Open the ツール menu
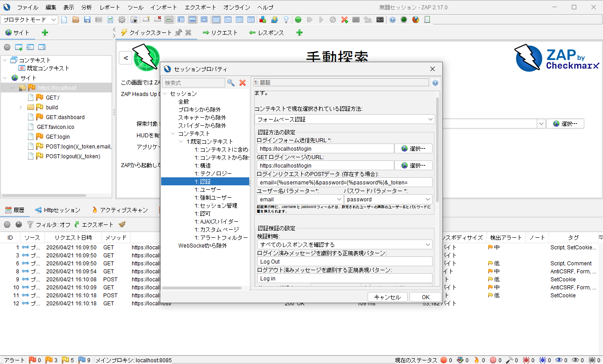The height and width of the screenshot is (364, 603). [135, 8]
